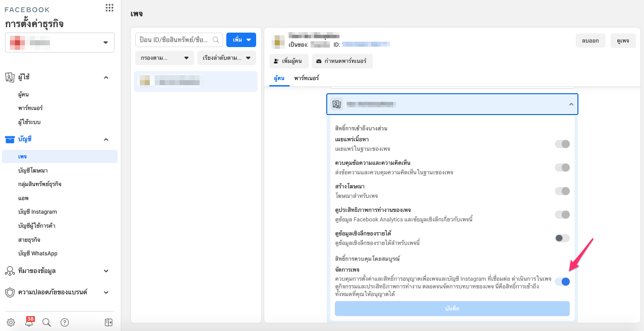Click the search magnifier in bottom sidebar
This screenshot has height=331, width=644.
click(46, 322)
